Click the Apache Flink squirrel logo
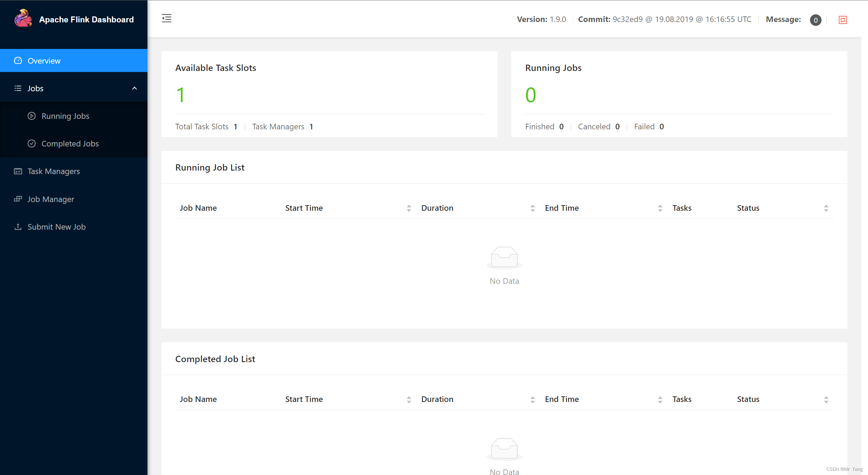 (23, 18)
